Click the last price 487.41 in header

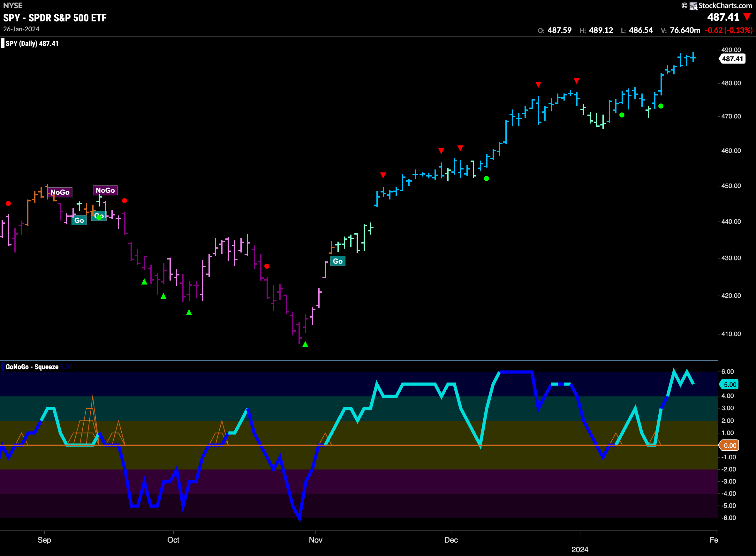click(x=723, y=17)
